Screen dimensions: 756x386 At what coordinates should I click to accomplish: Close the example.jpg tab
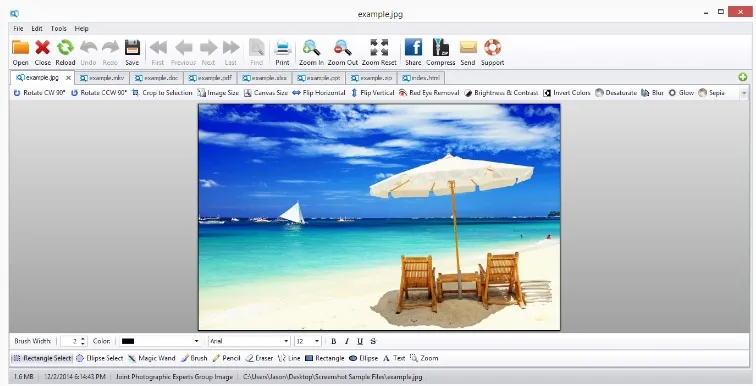tap(68, 78)
